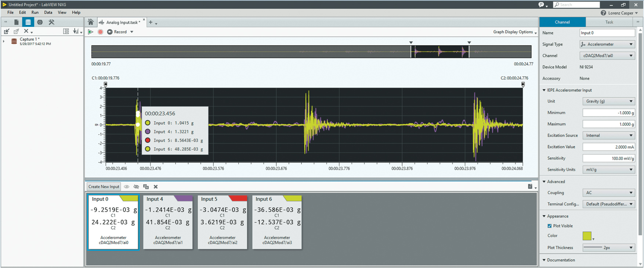644x268 pixels.
Task: Open the Data menu
Action: 48,12
